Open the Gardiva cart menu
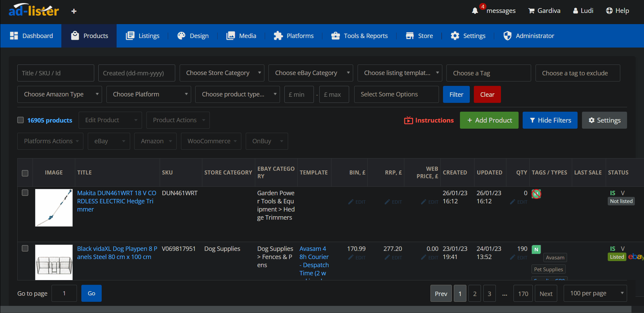 pyautogui.click(x=544, y=11)
